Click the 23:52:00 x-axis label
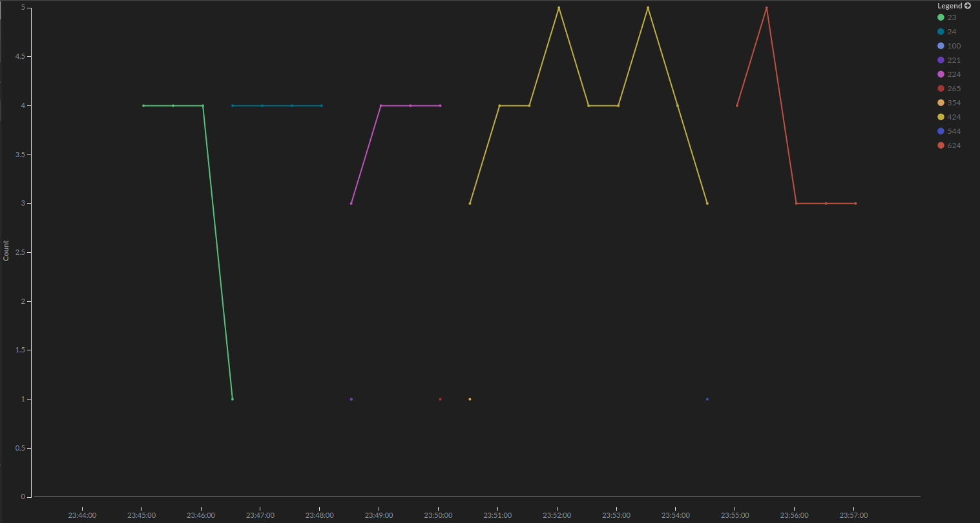Image resolution: width=980 pixels, height=523 pixels. tap(557, 515)
